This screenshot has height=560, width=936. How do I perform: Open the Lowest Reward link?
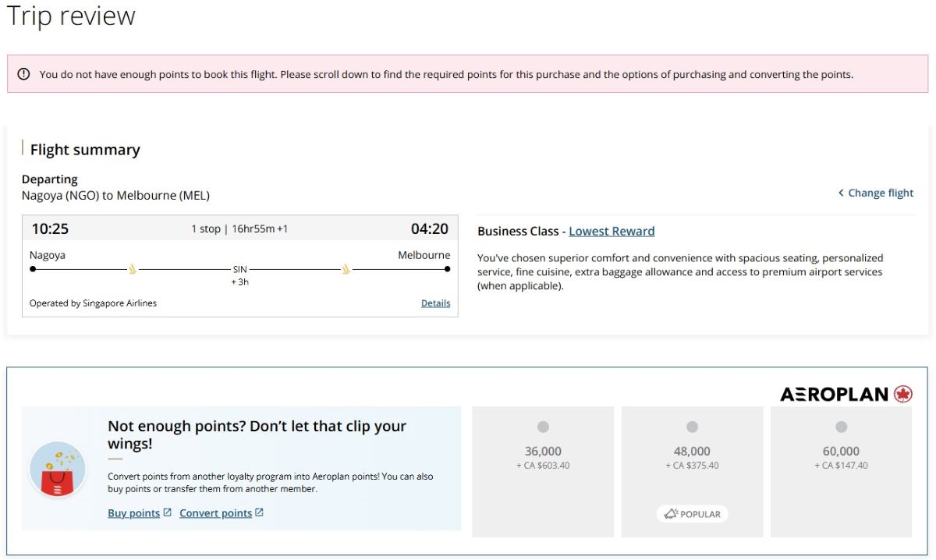coord(612,231)
